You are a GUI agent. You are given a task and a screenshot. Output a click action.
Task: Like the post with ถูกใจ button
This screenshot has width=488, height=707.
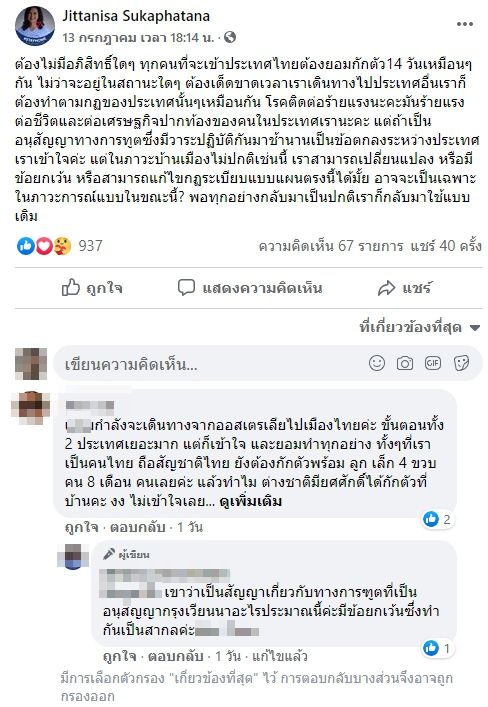click(x=92, y=288)
